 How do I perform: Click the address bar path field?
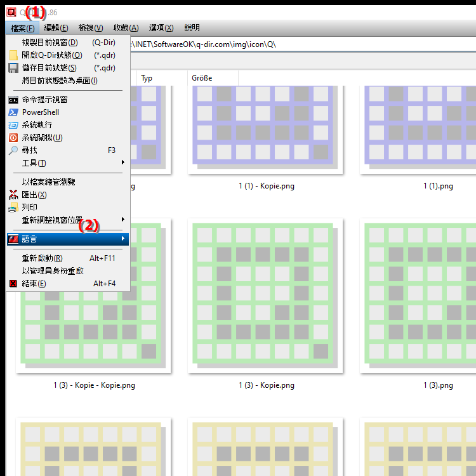click(x=303, y=44)
